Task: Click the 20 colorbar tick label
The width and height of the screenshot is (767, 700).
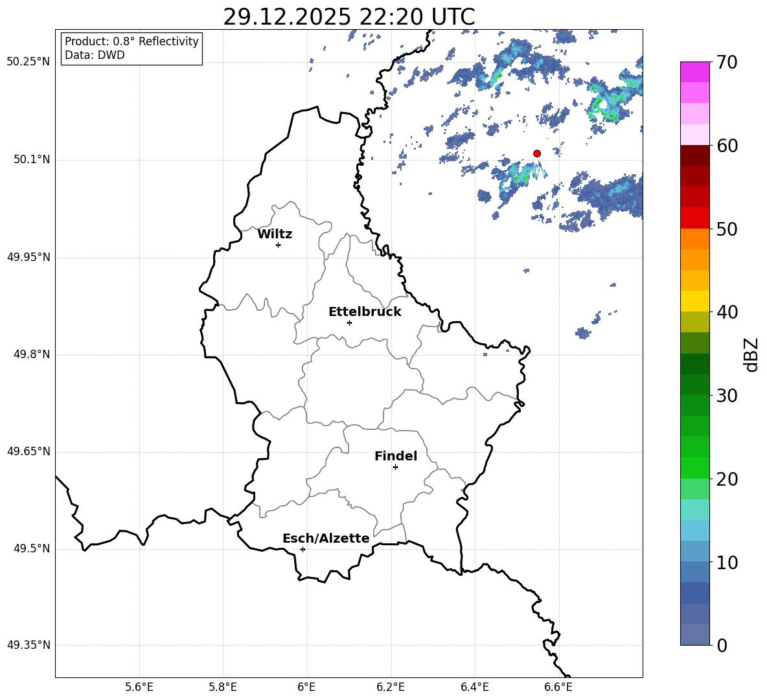Action: (x=727, y=479)
